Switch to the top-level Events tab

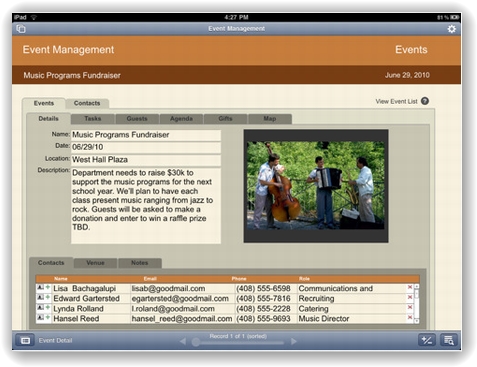click(44, 103)
